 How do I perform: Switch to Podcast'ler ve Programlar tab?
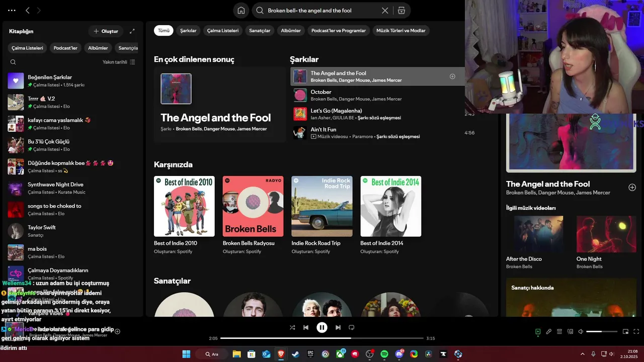point(339,31)
